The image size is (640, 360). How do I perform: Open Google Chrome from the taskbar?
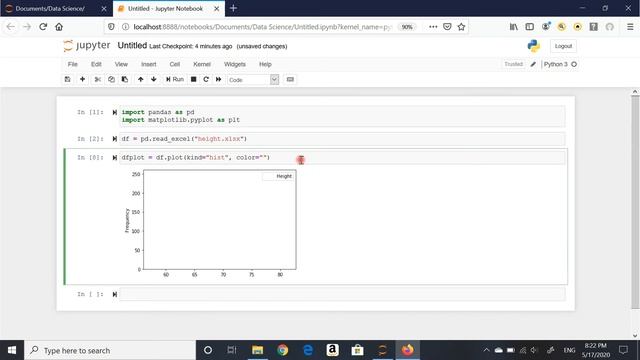(282, 350)
